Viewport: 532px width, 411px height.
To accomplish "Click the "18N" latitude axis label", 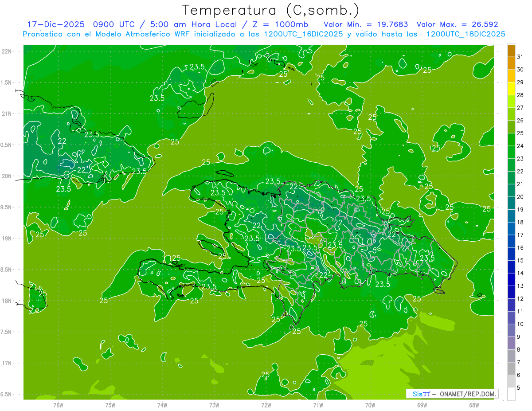I will tap(8, 301).
